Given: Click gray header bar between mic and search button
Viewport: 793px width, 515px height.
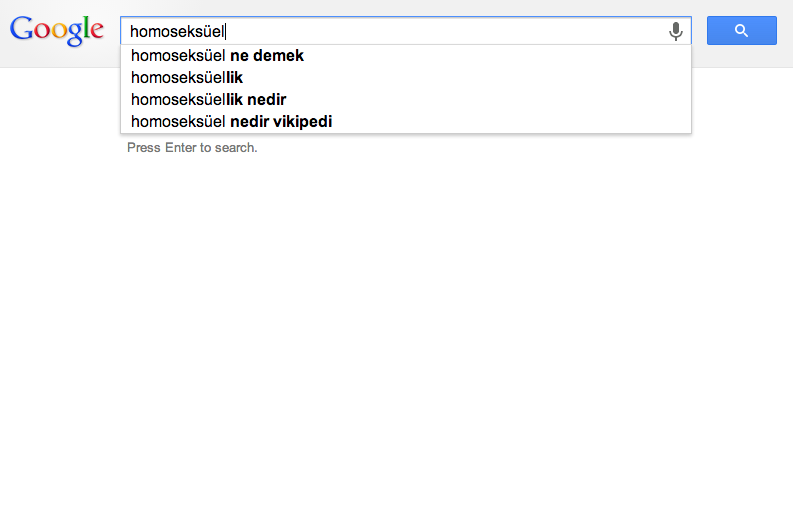Looking at the screenshot, I should coord(699,30).
